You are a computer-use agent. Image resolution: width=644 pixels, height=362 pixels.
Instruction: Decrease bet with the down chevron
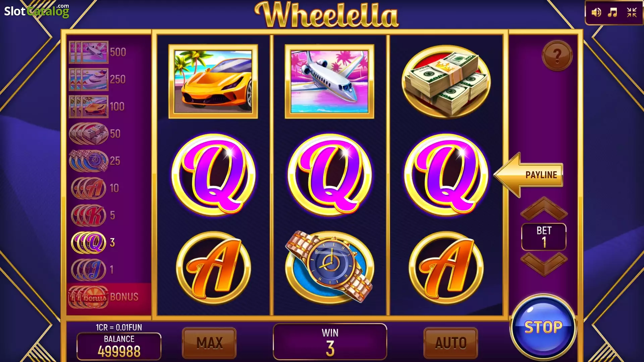point(544,264)
